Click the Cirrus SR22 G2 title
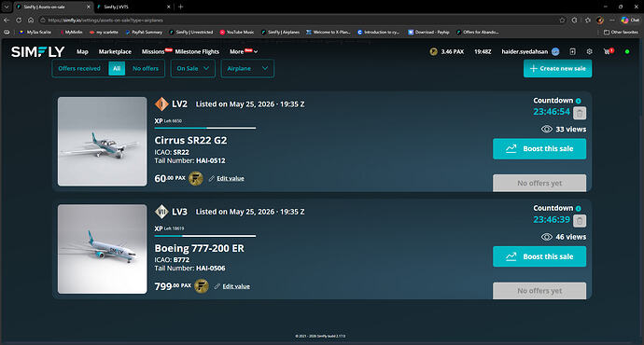The image size is (644, 345). pyautogui.click(x=190, y=140)
